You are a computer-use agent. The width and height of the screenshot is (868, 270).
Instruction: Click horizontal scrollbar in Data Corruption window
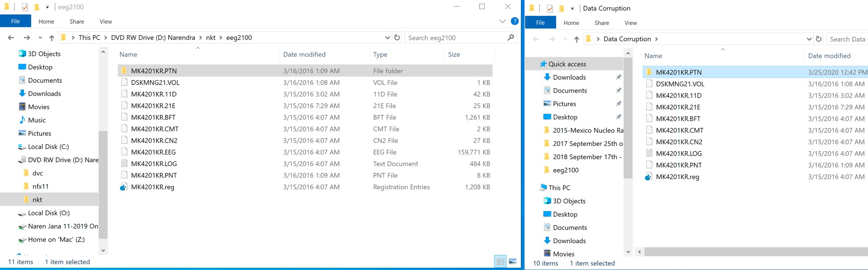coord(753,252)
